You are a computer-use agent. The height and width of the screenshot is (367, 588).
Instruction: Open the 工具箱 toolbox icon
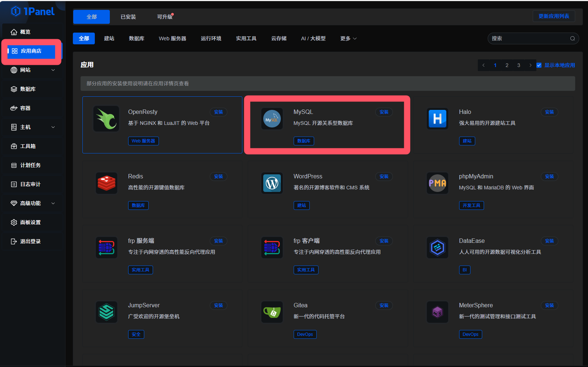tap(14, 146)
